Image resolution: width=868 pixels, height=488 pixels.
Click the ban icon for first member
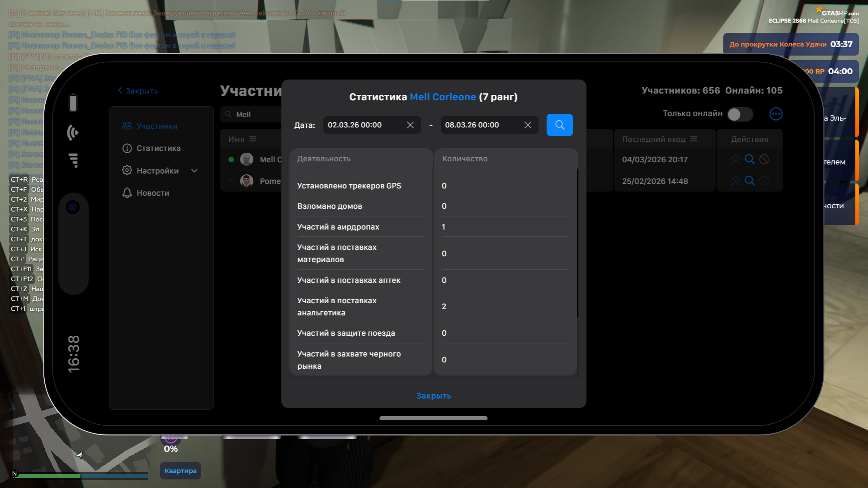[x=764, y=160]
